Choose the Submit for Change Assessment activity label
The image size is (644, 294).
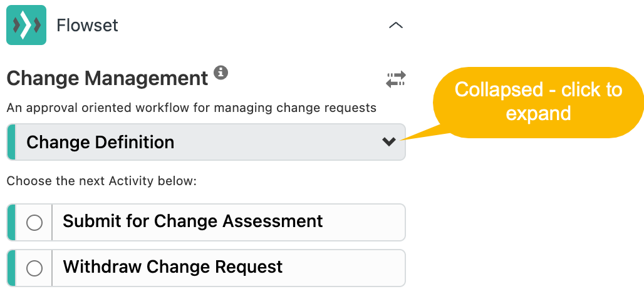pos(192,221)
